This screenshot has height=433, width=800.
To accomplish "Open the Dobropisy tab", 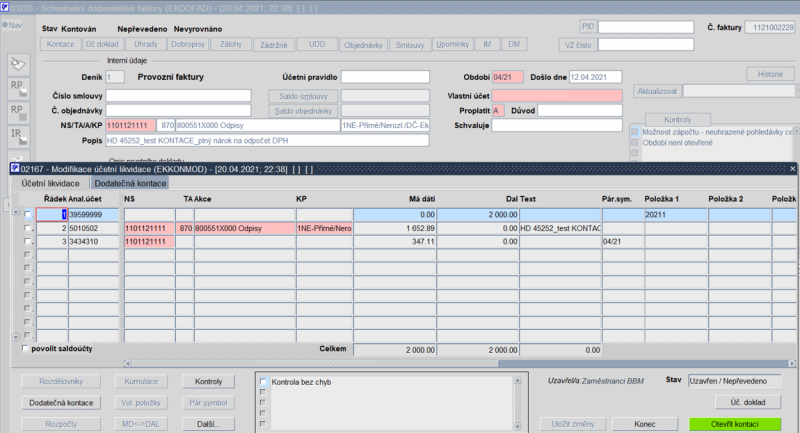I will tap(188, 44).
